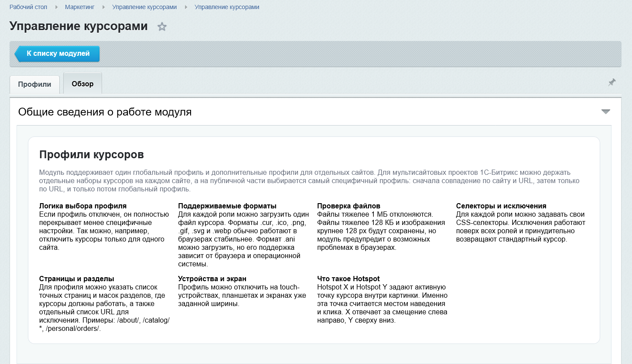Click the Профили курсоров heading
The width and height of the screenshot is (632, 364).
92,154
